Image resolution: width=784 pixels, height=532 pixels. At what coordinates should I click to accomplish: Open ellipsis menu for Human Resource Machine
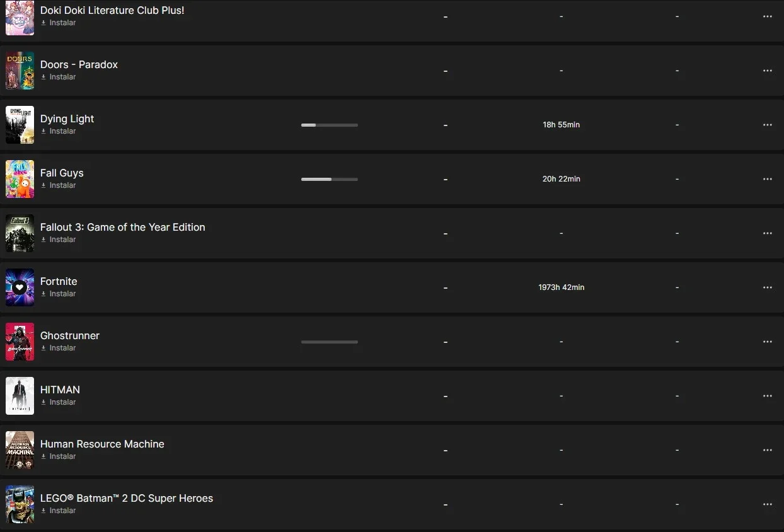pyautogui.click(x=767, y=450)
